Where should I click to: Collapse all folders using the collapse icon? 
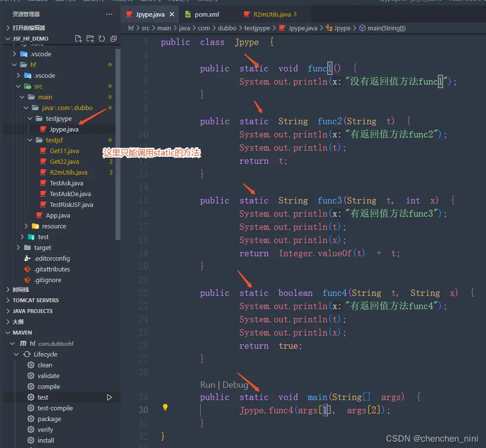point(114,39)
